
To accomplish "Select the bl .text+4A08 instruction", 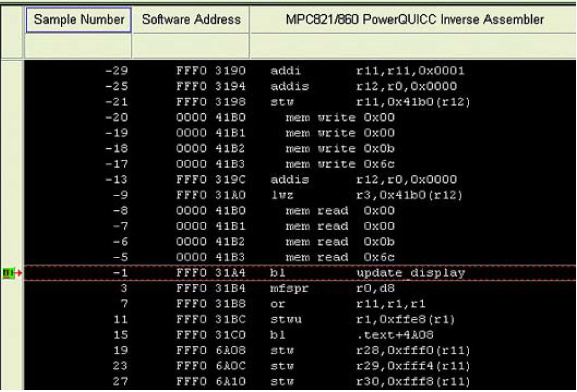I will [x=352, y=335].
